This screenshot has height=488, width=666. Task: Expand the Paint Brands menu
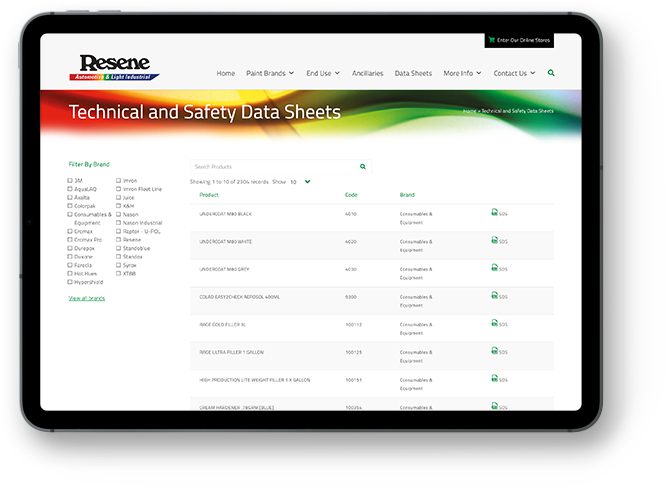point(270,73)
